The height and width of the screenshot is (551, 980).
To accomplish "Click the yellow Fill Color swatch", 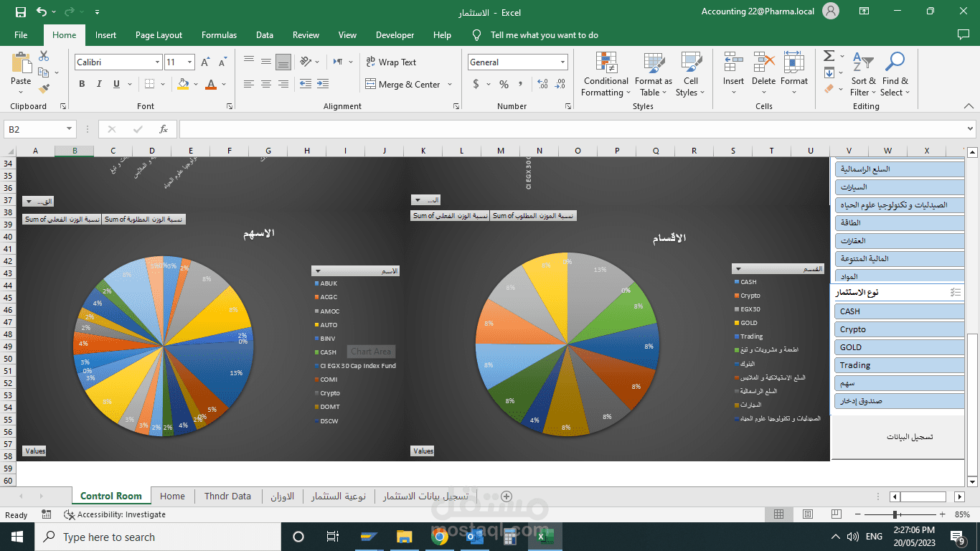I will point(183,84).
